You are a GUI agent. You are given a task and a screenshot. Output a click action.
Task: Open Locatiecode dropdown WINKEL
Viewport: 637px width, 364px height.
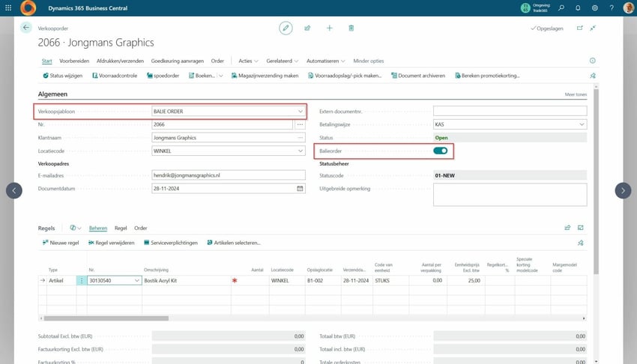click(301, 151)
